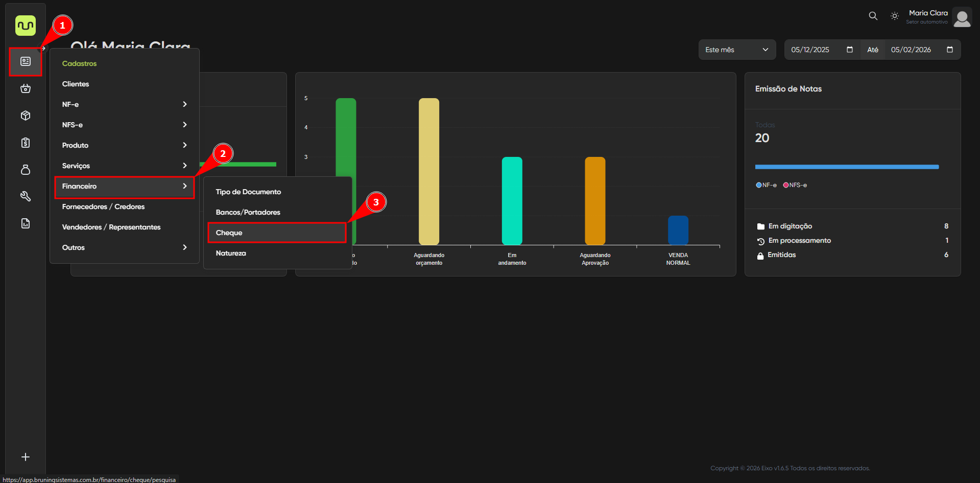Click the report chart document sidebar icon
The width and height of the screenshot is (980, 483).
point(26,223)
